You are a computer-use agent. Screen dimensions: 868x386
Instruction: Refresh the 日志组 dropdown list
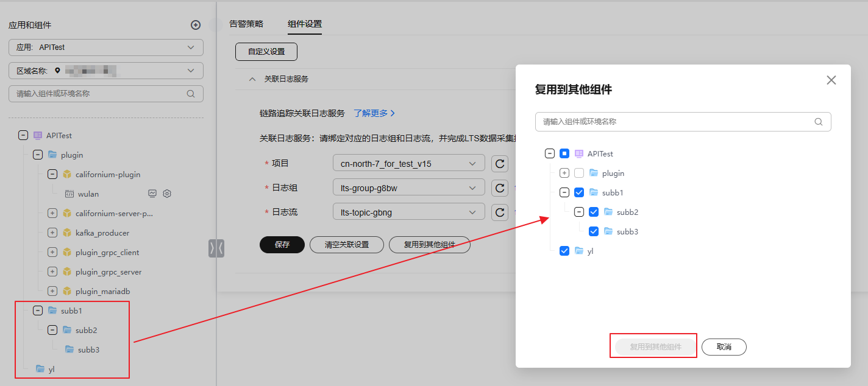(x=499, y=188)
